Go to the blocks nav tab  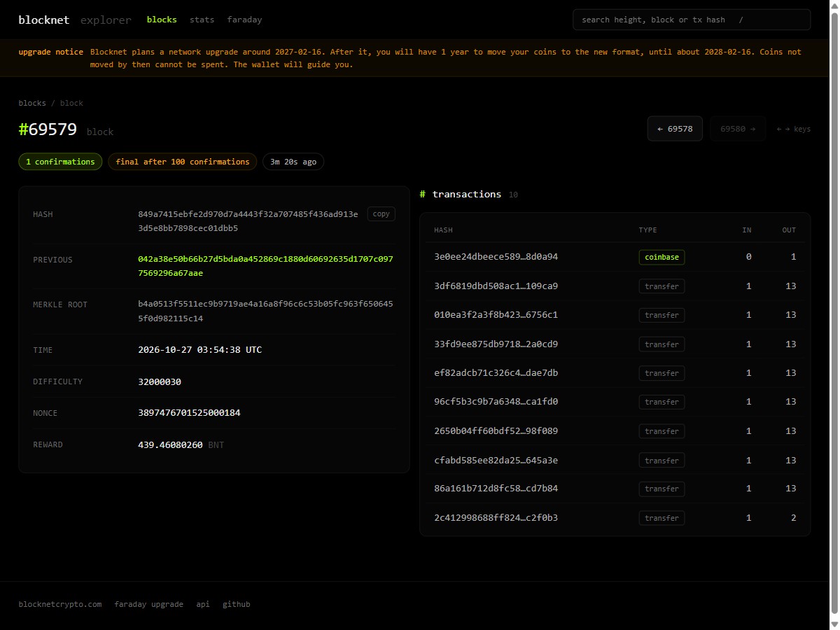click(162, 20)
